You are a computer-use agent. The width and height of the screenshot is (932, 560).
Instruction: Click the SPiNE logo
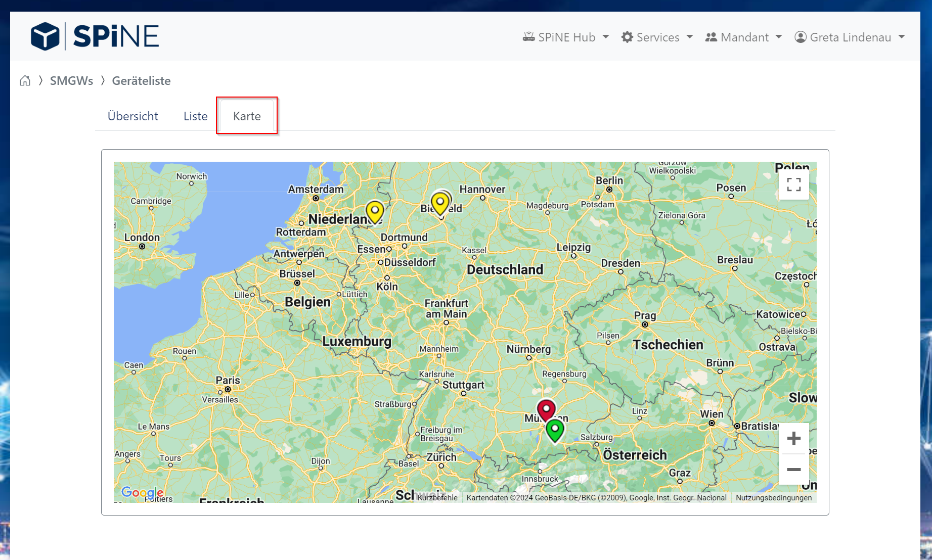click(95, 36)
